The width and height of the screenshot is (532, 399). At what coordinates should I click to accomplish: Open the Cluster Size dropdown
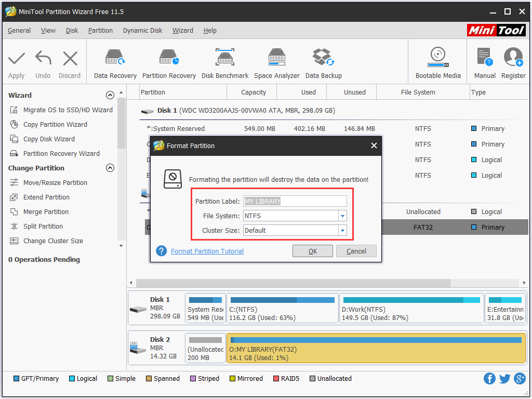point(342,230)
